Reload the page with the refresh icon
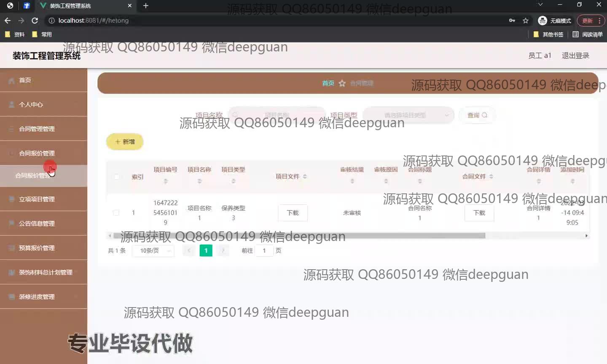Screen dimensions: 607x364 coord(35,20)
